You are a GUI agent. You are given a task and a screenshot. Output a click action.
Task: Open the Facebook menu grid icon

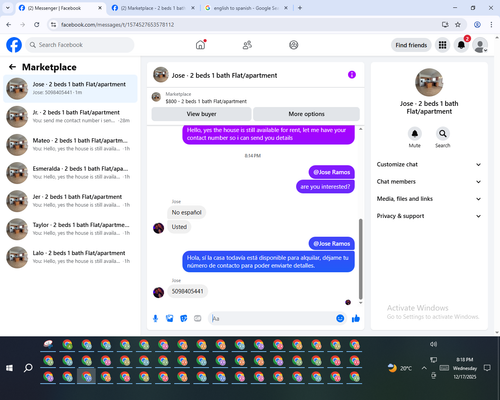coord(442,45)
